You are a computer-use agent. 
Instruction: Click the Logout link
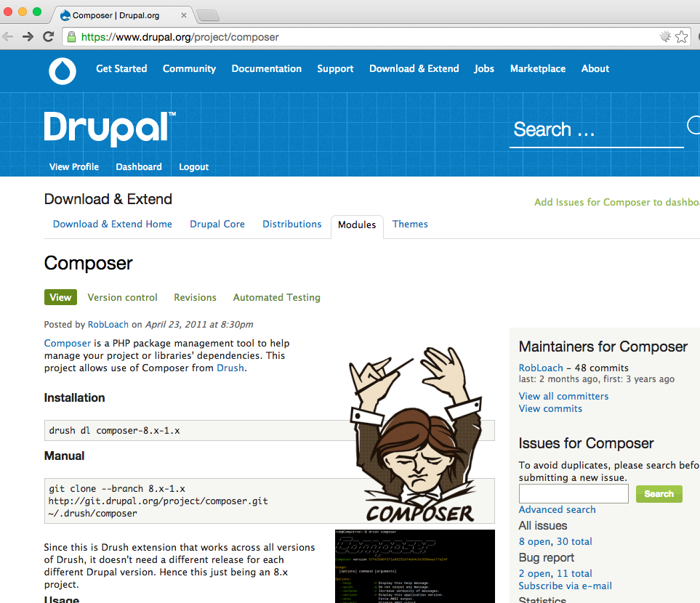coord(194,167)
